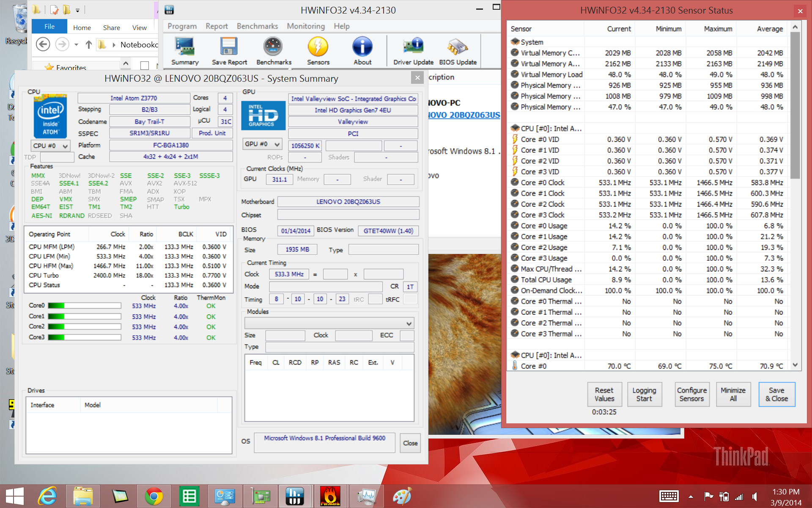Click the Save Report floppy icon

[x=229, y=51]
